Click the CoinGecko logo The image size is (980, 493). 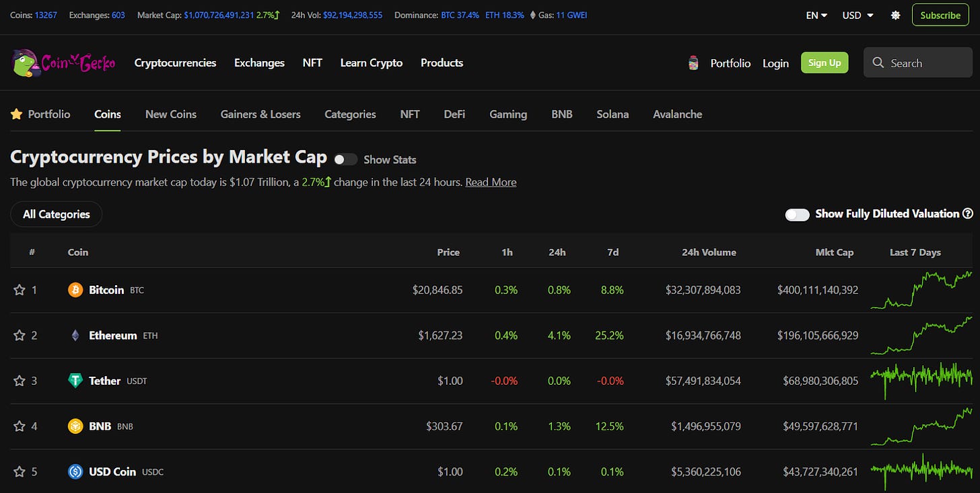tap(64, 63)
